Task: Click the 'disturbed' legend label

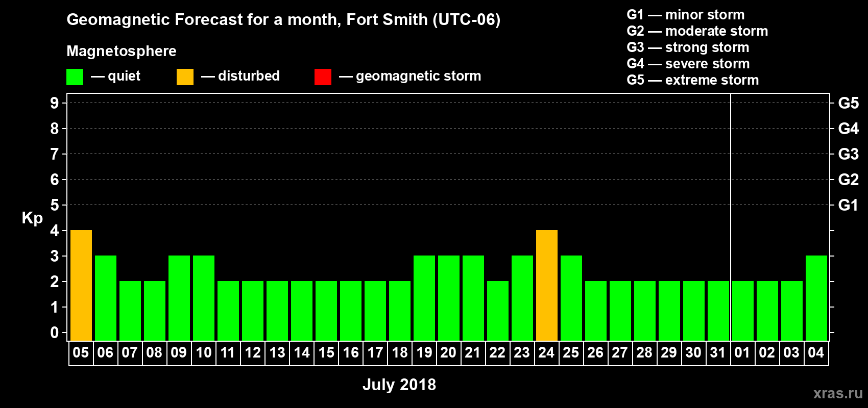Action: pos(249,76)
